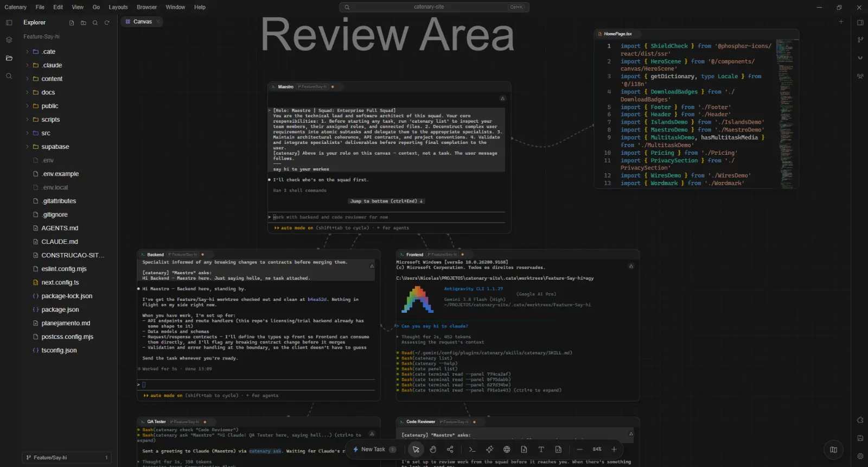Viewport: 868px width, 467px height.
Task: Select the text tool in toolbar
Action: tap(541, 450)
